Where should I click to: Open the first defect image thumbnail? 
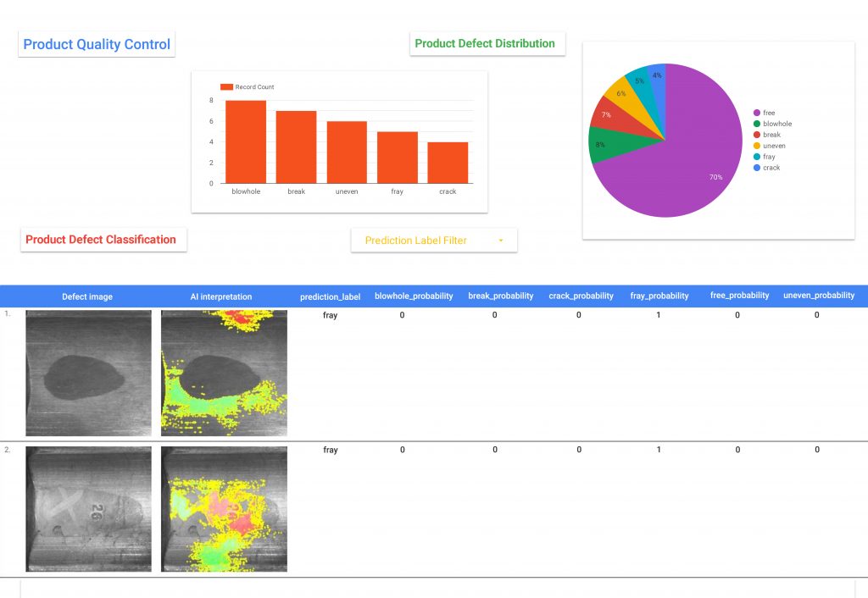pyautogui.click(x=88, y=372)
